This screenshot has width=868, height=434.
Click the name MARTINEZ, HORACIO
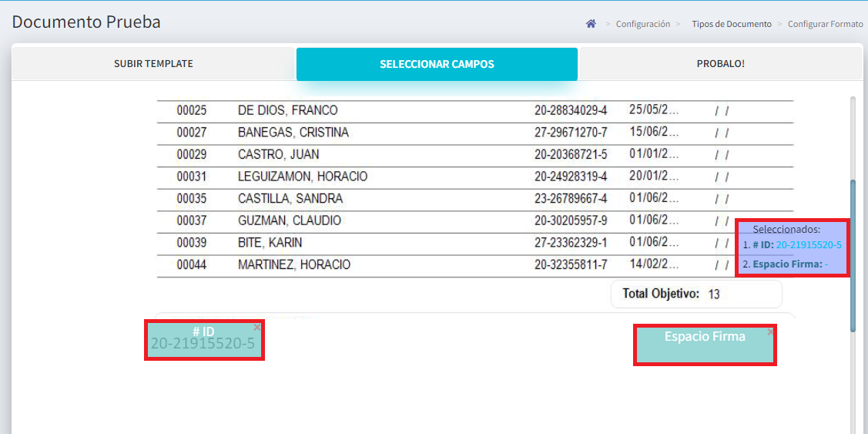click(x=294, y=265)
